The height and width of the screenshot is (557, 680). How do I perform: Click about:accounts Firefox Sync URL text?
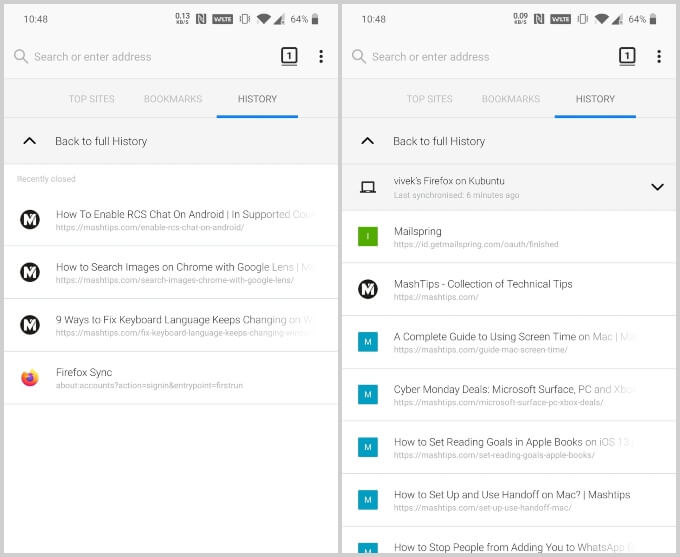(x=149, y=385)
